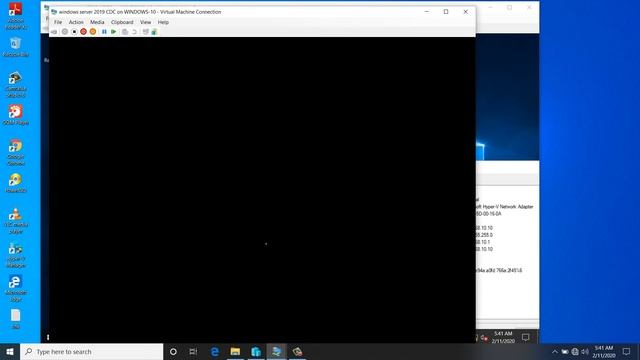Open the View menu
640x360 pixels.
coord(145,22)
